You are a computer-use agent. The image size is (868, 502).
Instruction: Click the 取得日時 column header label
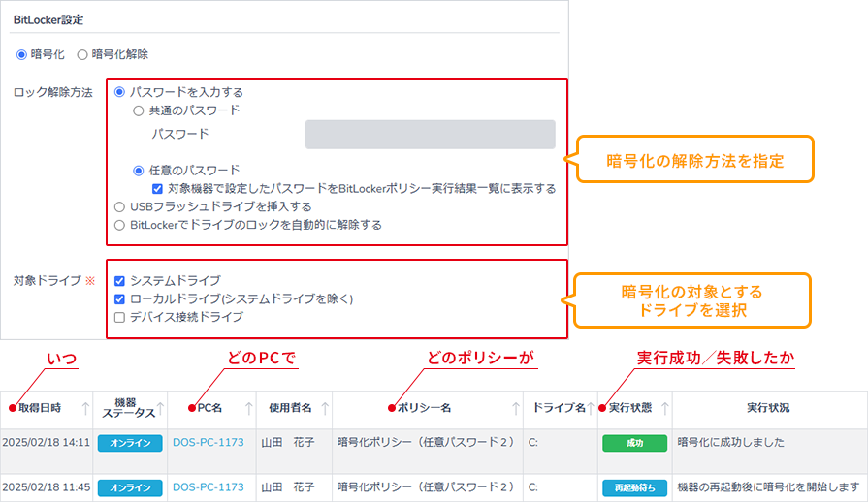pyautogui.click(x=40, y=408)
